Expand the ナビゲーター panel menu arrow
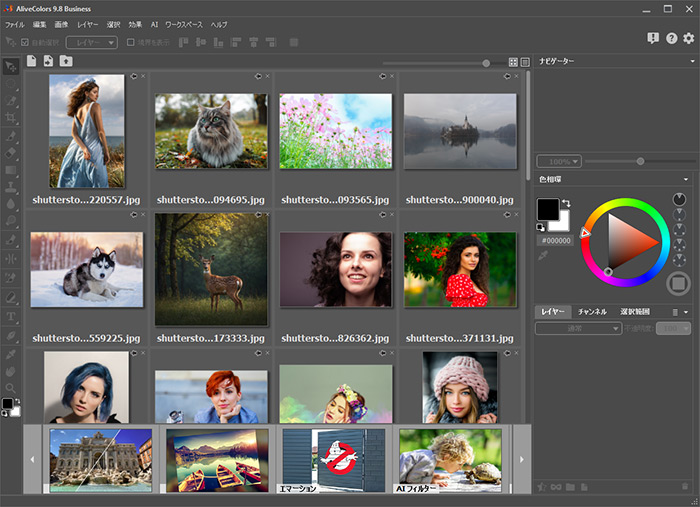Image resolution: width=700 pixels, height=507 pixels. [692, 61]
